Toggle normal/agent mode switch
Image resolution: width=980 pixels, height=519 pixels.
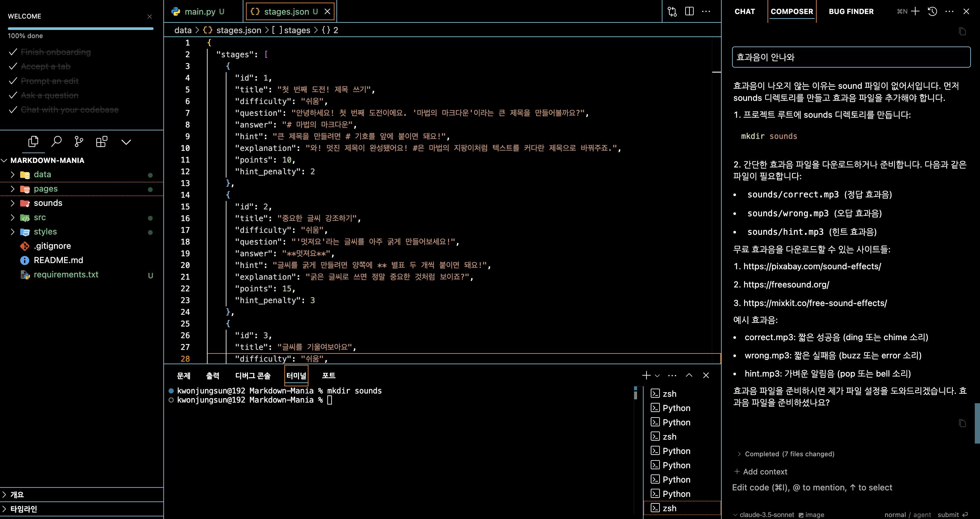tap(907, 514)
